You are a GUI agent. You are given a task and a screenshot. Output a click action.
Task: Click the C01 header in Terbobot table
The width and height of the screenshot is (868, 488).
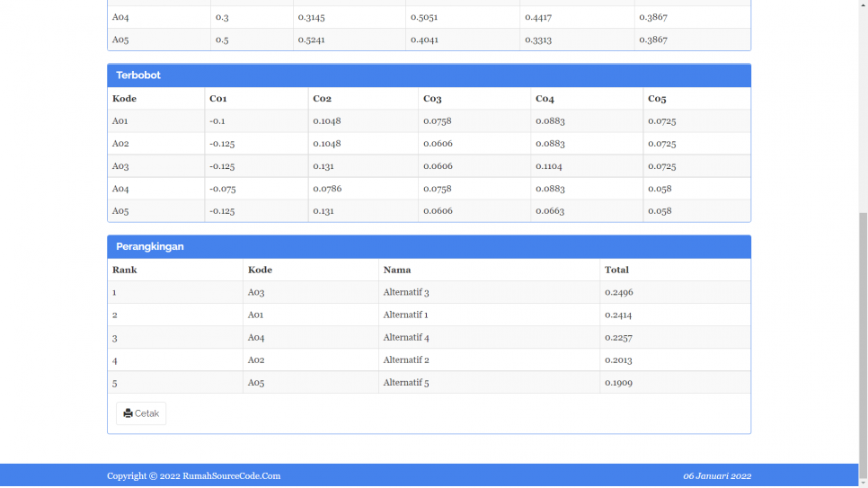coord(218,99)
